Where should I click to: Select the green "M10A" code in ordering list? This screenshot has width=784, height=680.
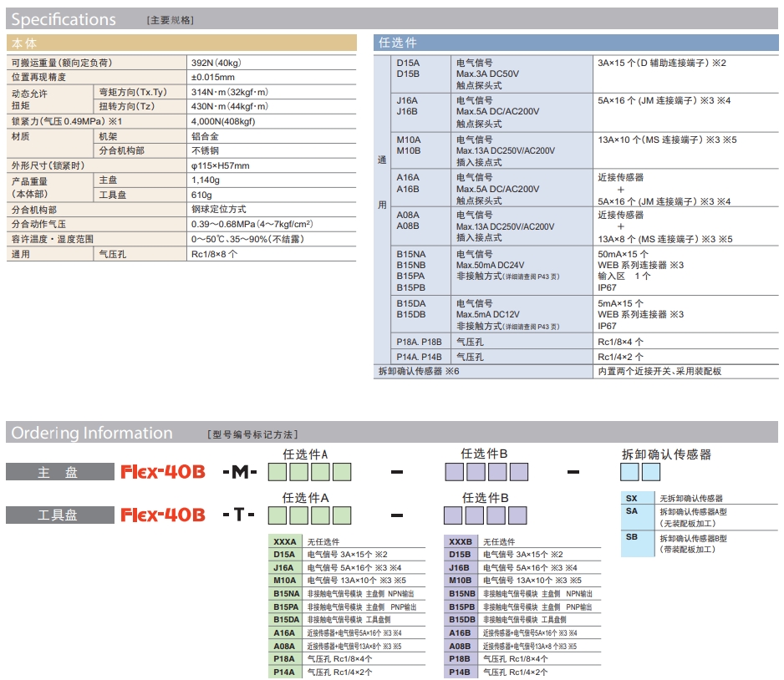285,581
